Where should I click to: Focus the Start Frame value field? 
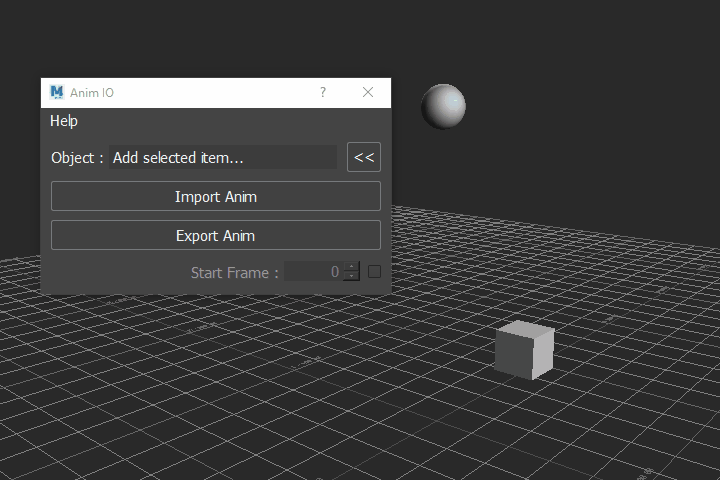313,271
